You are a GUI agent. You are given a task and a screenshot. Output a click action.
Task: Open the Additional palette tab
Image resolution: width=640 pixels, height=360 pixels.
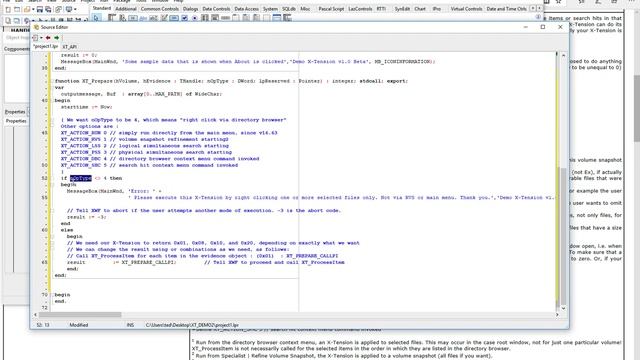[x=125, y=9]
